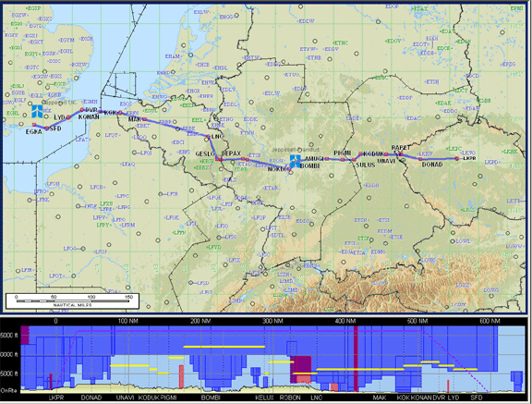Click the Jeppesen Frankfurt blue logo icon
This screenshot has height=404, width=532.
(296, 161)
